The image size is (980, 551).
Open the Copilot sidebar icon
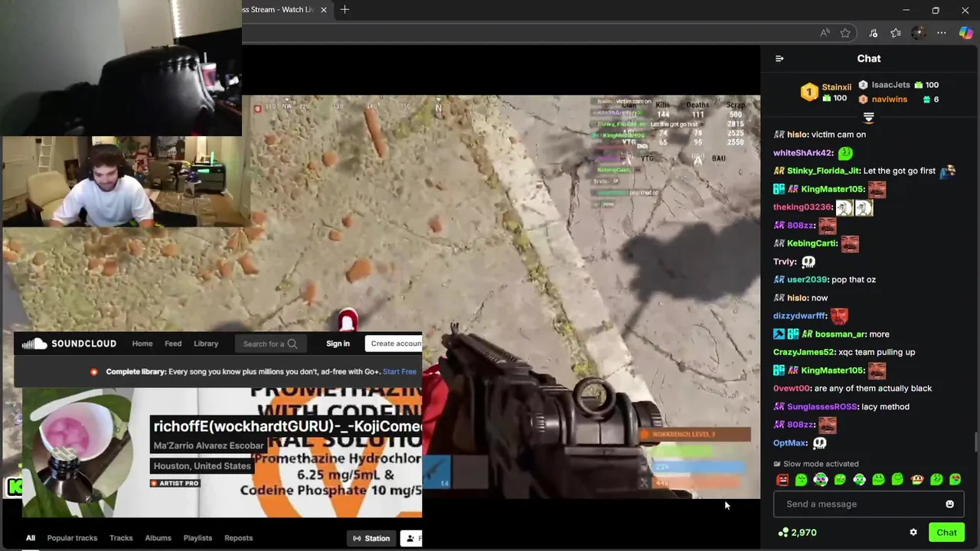[966, 33]
